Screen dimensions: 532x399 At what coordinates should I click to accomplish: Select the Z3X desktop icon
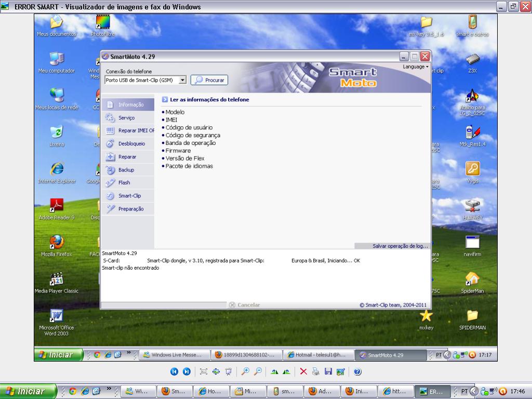[x=472, y=63]
